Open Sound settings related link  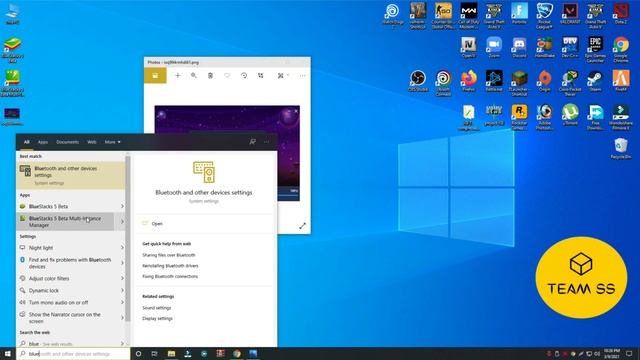[x=156, y=308]
